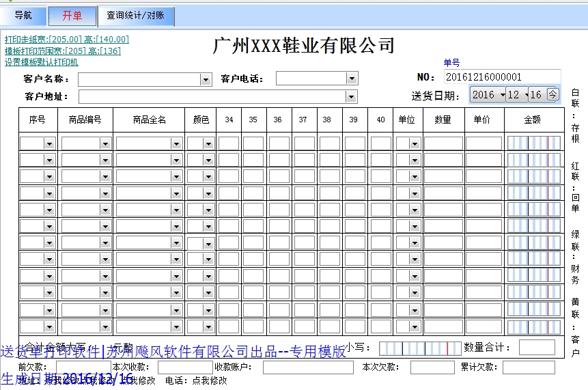Click first row size 37 field
The height and width of the screenshot is (390, 588).
(x=304, y=143)
